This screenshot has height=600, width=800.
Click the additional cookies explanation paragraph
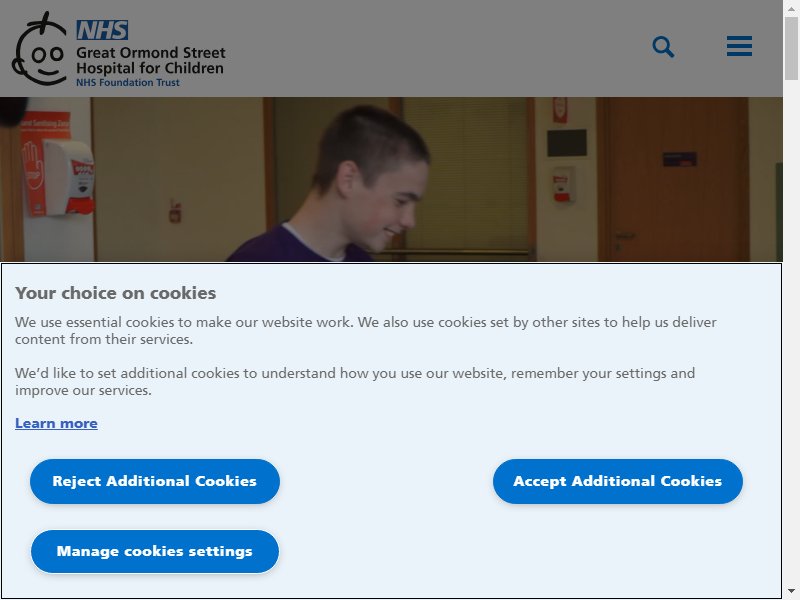coord(355,382)
